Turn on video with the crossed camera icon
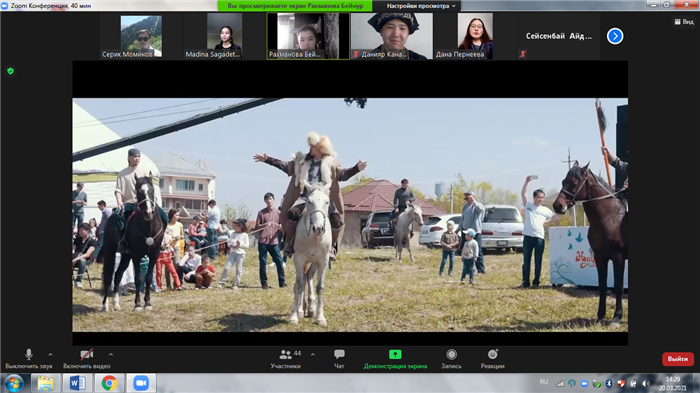The width and height of the screenshot is (700, 393). [87, 355]
